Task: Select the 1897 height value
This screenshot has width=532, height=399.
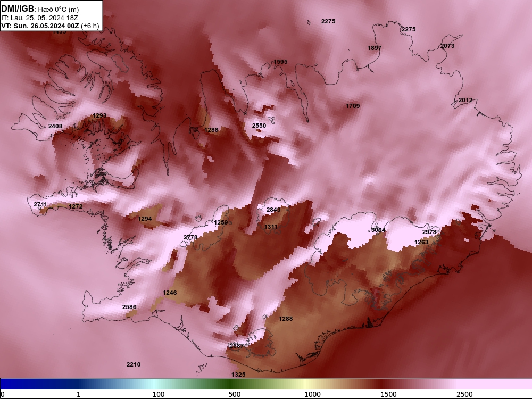Action: pos(375,48)
